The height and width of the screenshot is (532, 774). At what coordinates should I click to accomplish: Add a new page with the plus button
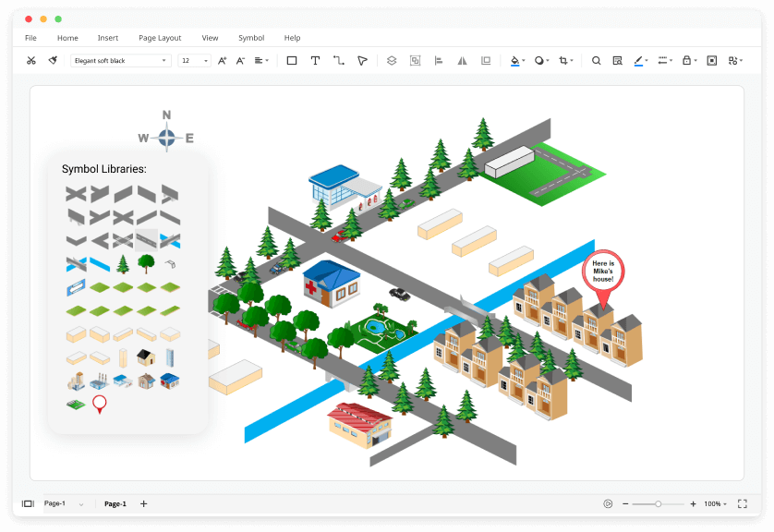pos(143,504)
